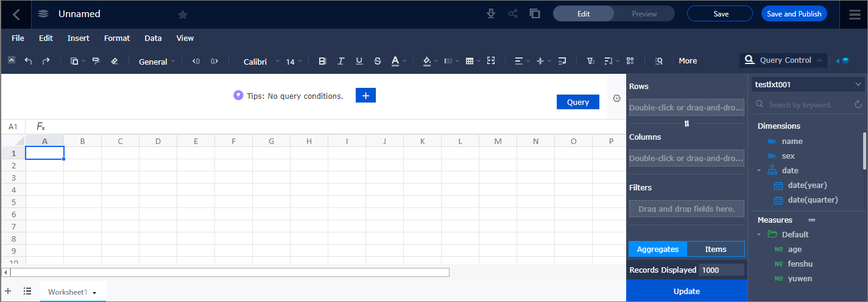Click the four-squares grid icon in toolbar
The image size is (868, 302).
(630, 61)
